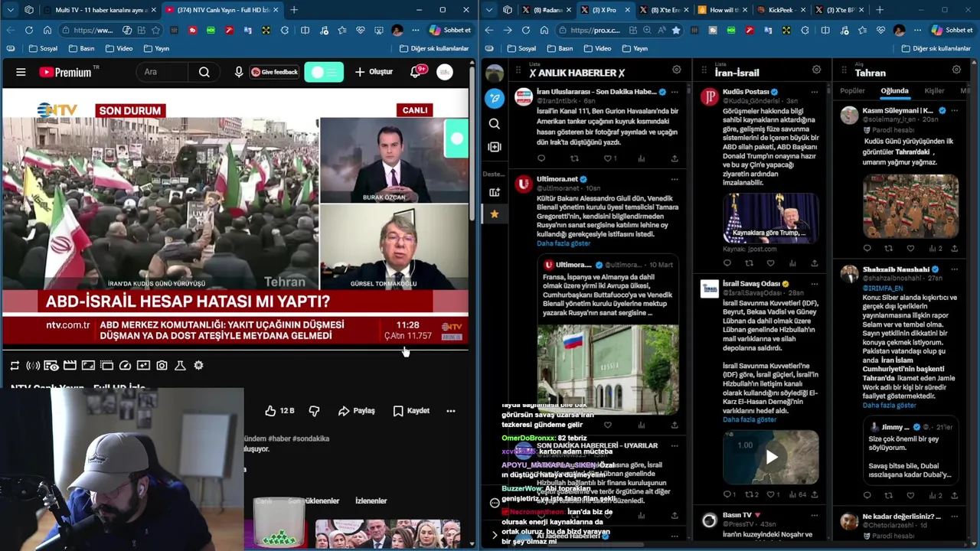The width and height of the screenshot is (980, 551).
Task: Click the flask experiments icon under the video
Action: (x=180, y=366)
